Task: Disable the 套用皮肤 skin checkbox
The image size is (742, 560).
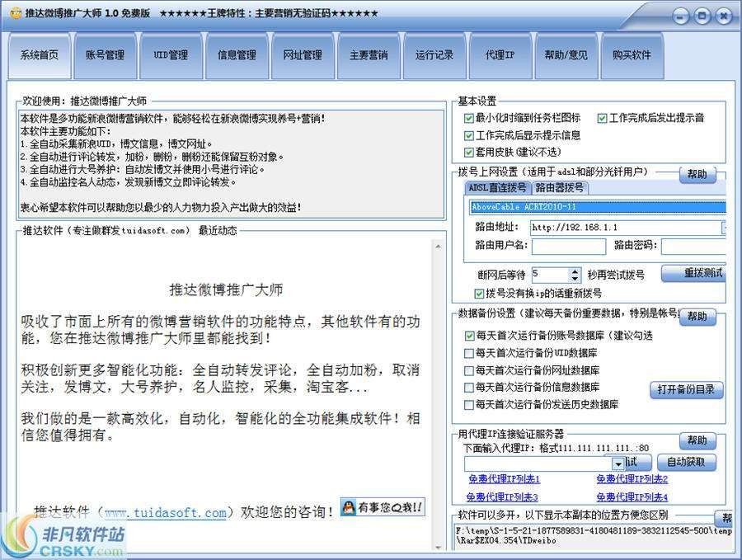Action: pos(470,151)
